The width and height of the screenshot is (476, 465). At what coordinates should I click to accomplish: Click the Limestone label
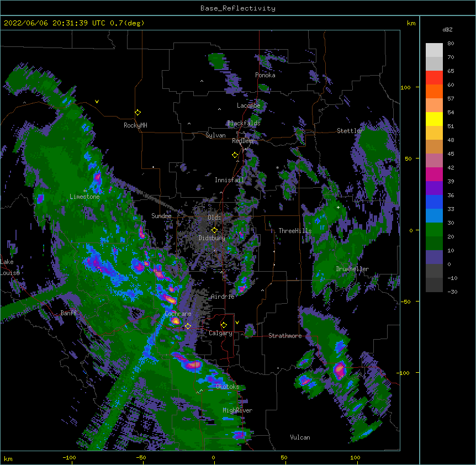[x=84, y=197]
